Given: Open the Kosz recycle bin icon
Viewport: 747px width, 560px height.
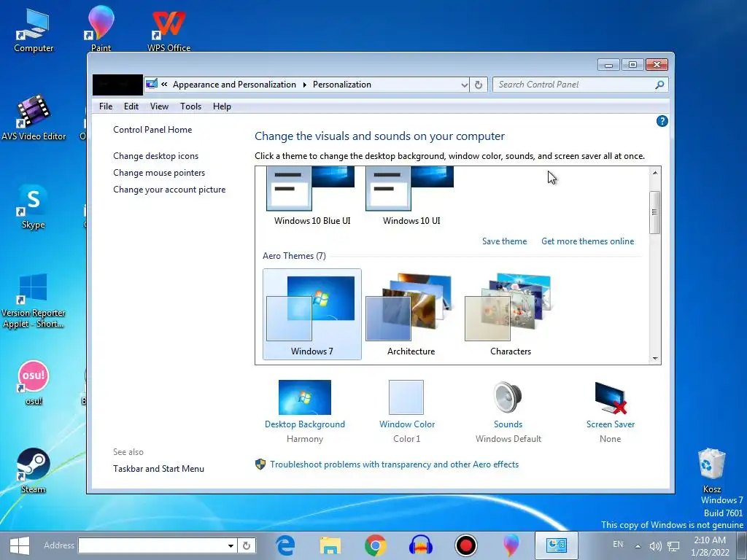Looking at the screenshot, I should pos(712,470).
